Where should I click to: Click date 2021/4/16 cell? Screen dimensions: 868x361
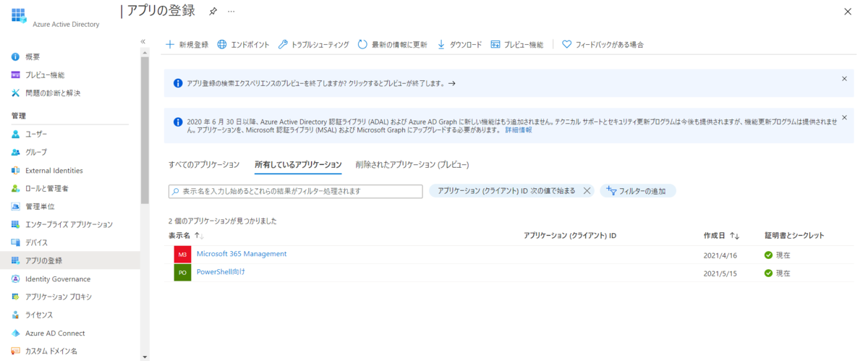pos(719,255)
